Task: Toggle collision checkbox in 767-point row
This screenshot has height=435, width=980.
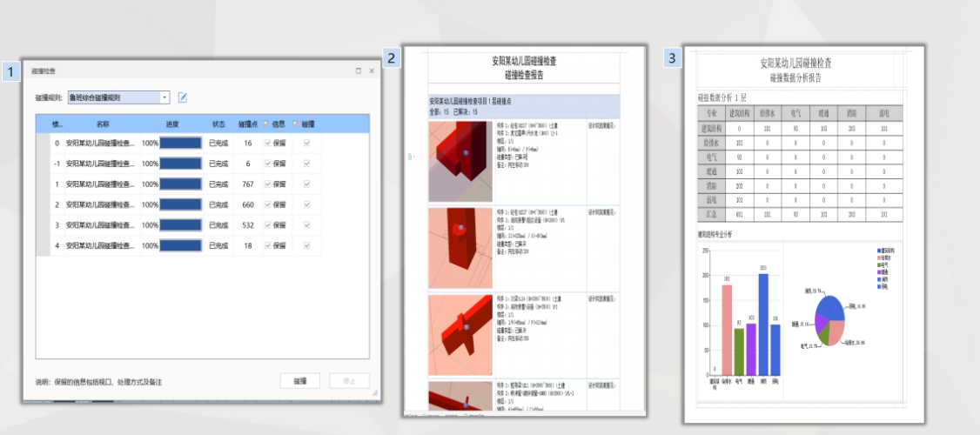Action: pyautogui.click(x=307, y=184)
